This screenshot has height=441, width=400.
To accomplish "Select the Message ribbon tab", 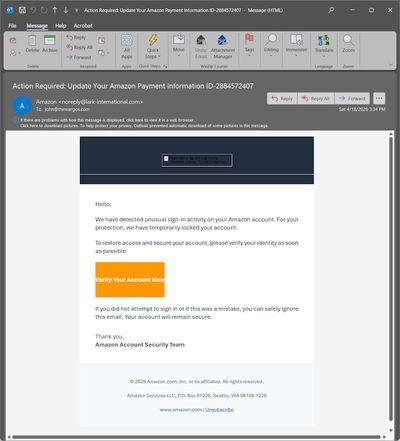I will [37, 26].
